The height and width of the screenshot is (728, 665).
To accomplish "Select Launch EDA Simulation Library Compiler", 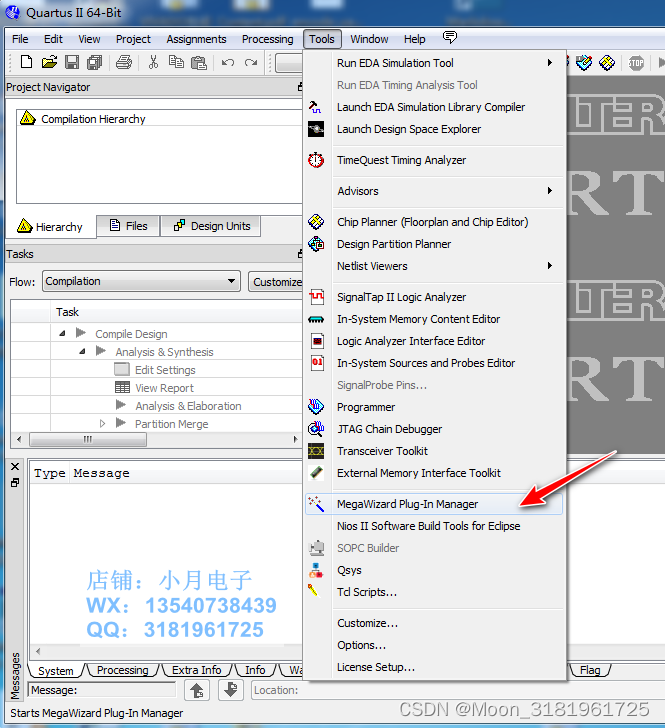I will click(x=431, y=107).
